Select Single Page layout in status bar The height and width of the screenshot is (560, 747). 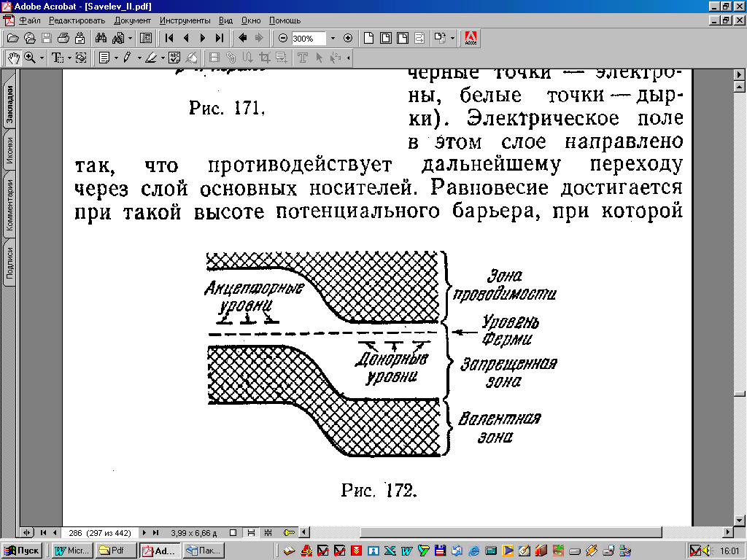[x=233, y=533]
